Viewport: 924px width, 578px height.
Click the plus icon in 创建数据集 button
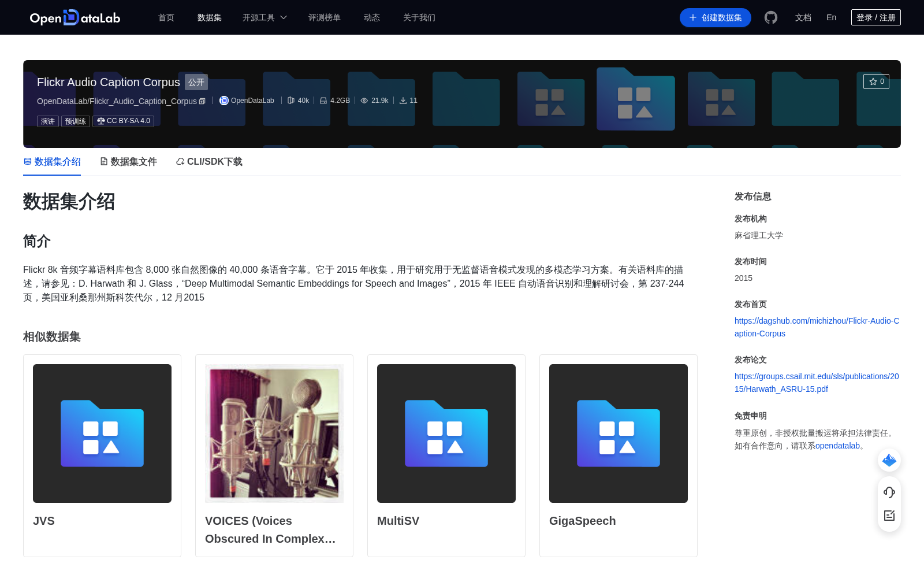click(x=693, y=17)
